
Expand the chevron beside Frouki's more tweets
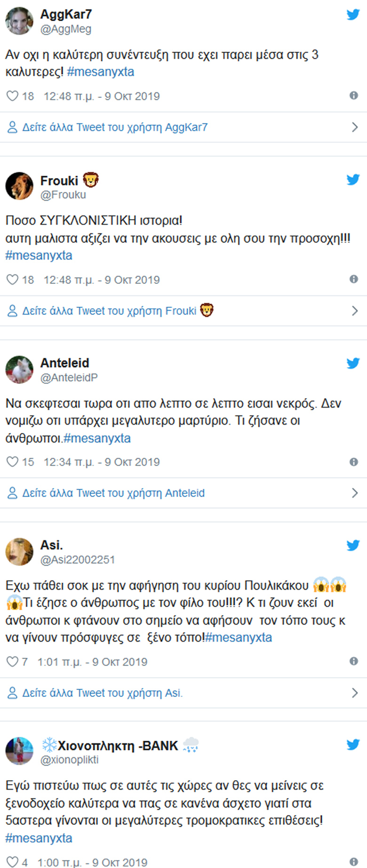[x=355, y=311]
